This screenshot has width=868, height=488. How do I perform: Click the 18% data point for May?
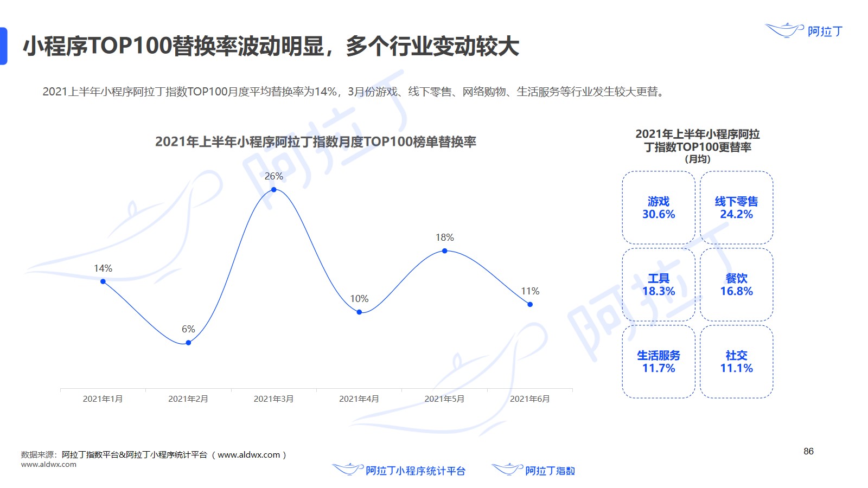click(x=445, y=251)
